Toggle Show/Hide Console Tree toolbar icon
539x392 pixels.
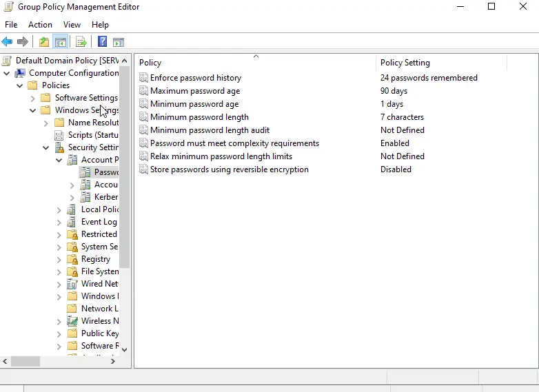click(x=60, y=42)
